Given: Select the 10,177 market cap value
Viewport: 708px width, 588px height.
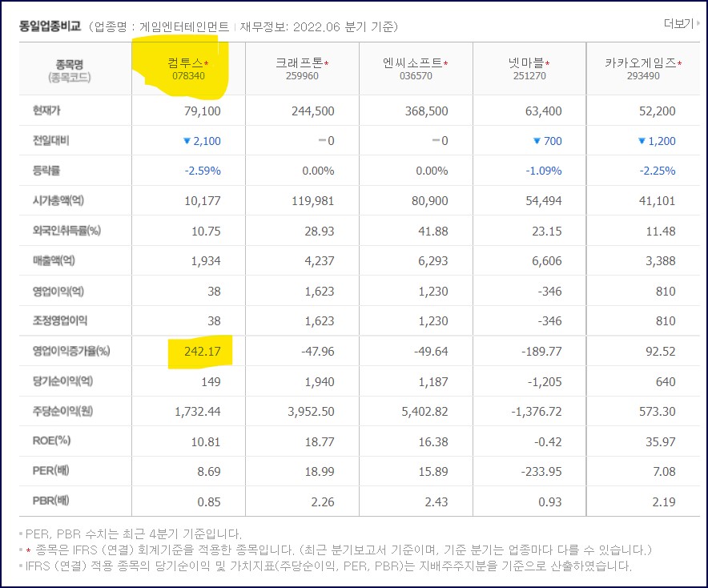Looking at the screenshot, I should [203, 200].
